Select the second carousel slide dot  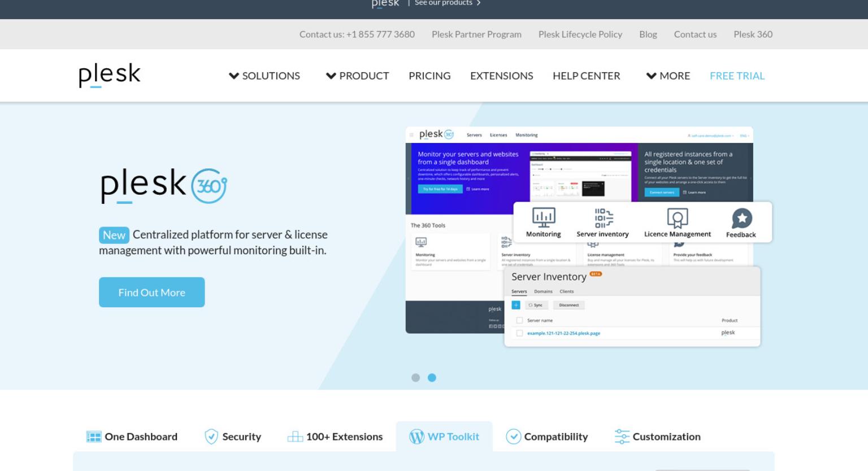coord(432,378)
